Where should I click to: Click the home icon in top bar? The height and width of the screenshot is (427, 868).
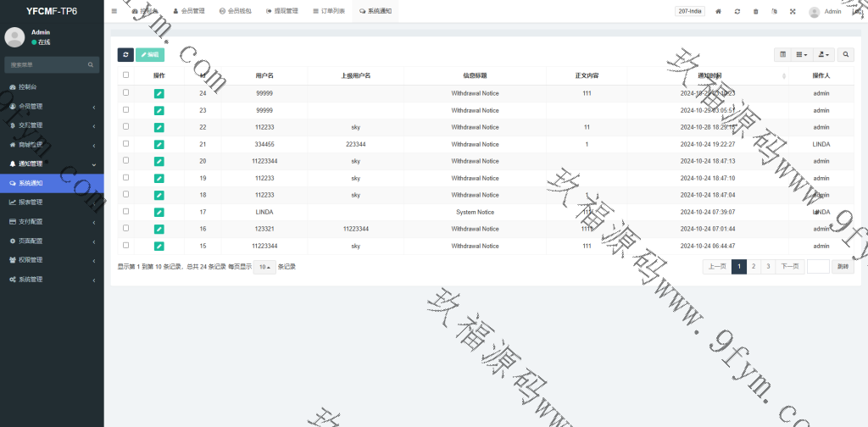(x=719, y=12)
